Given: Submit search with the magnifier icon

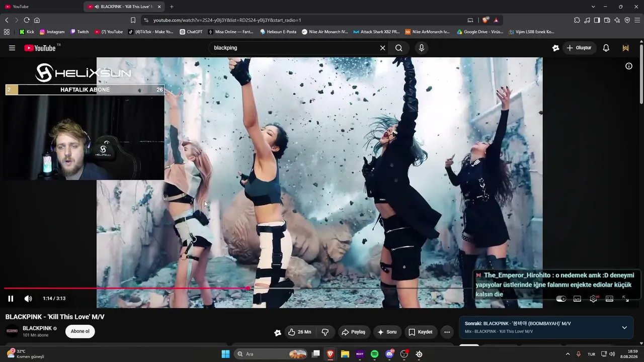Looking at the screenshot, I should pos(399,48).
